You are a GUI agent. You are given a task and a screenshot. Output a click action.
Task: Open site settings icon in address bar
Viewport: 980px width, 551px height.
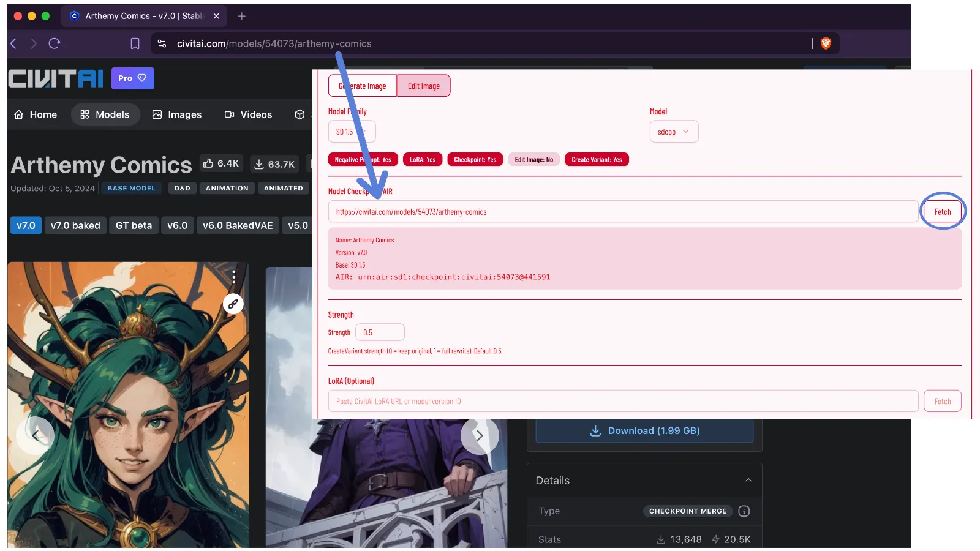click(162, 43)
